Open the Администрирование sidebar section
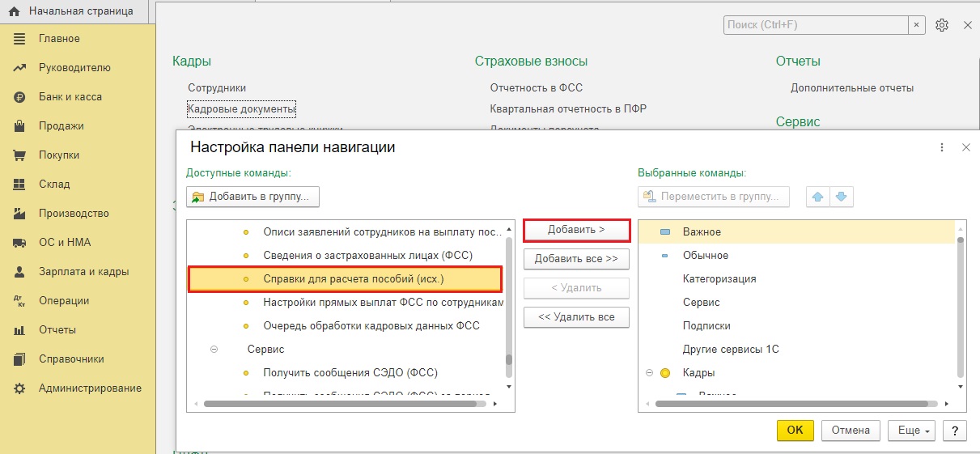This screenshot has height=454, width=980. click(89, 388)
